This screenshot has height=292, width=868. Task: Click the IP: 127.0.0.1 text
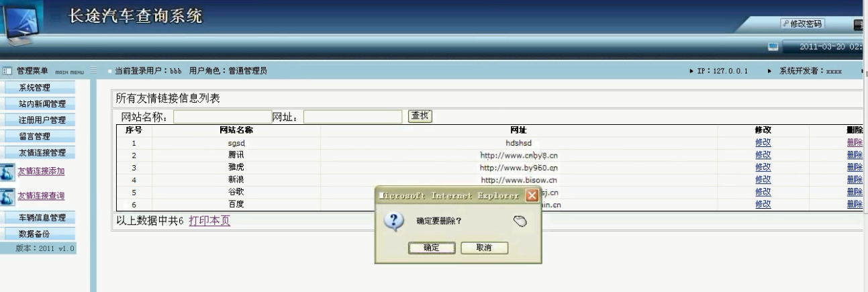pyautogui.click(x=724, y=70)
